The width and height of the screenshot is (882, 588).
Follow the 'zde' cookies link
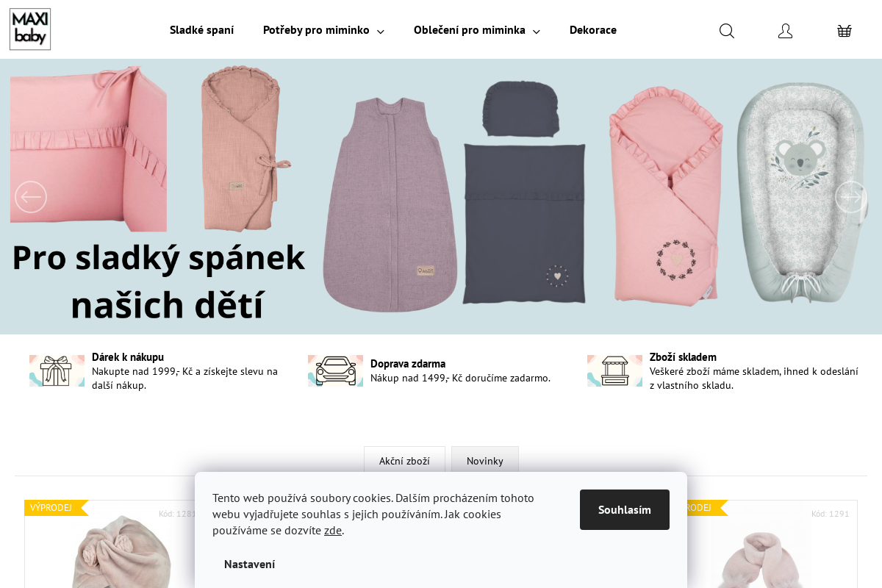tap(333, 530)
